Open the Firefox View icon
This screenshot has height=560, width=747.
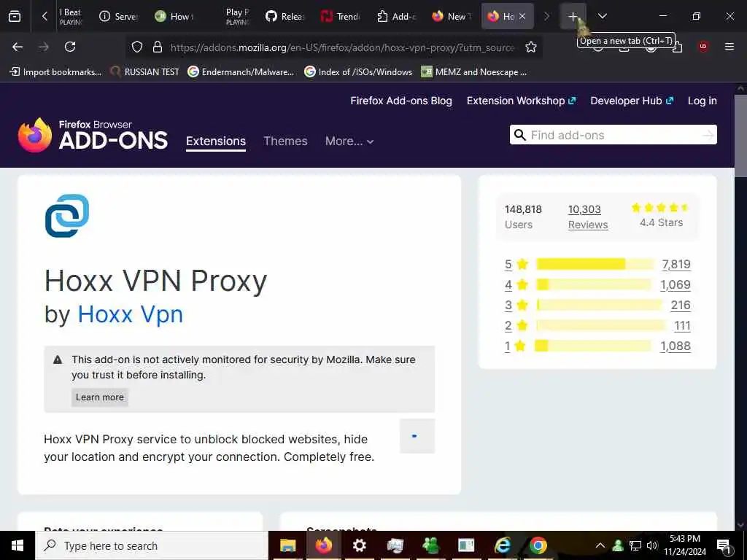15,16
